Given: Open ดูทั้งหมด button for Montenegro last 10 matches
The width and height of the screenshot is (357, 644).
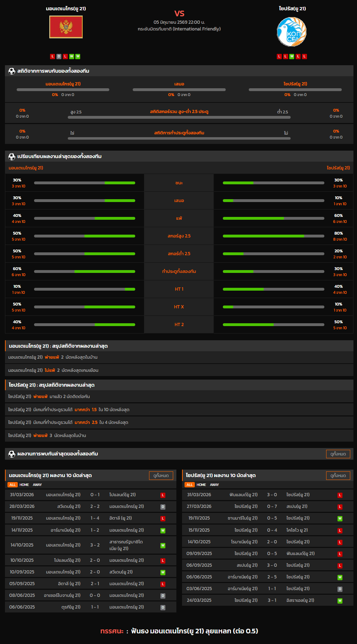Looking at the screenshot, I should point(161,476).
